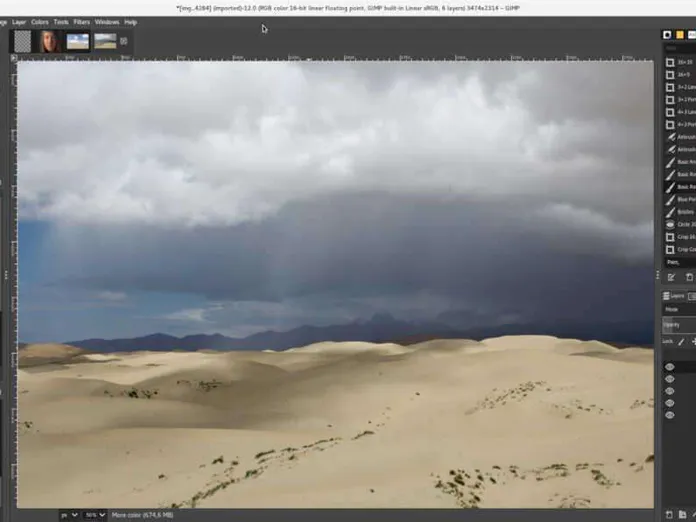Switch to the blue sky image thumbnail tab

78,41
